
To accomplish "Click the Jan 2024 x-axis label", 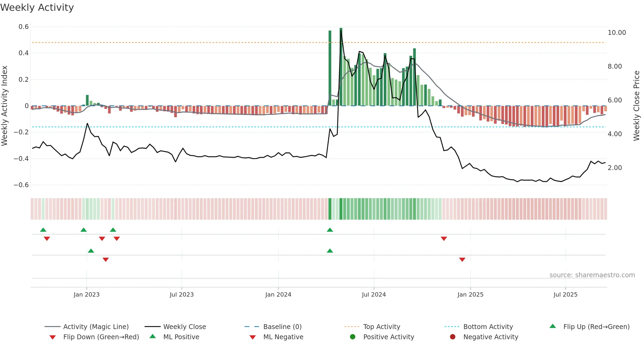I will pos(278,294).
